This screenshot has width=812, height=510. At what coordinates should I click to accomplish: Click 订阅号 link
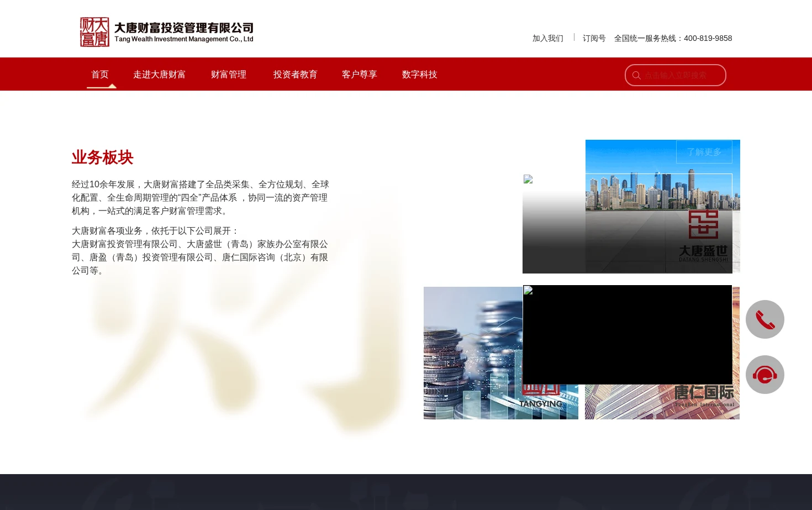[x=594, y=38]
